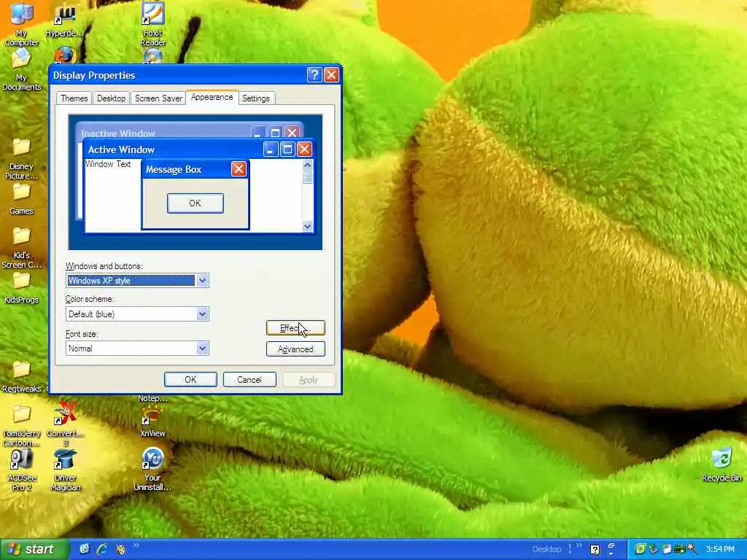Select the Kid's Screen C... folder

point(21,249)
